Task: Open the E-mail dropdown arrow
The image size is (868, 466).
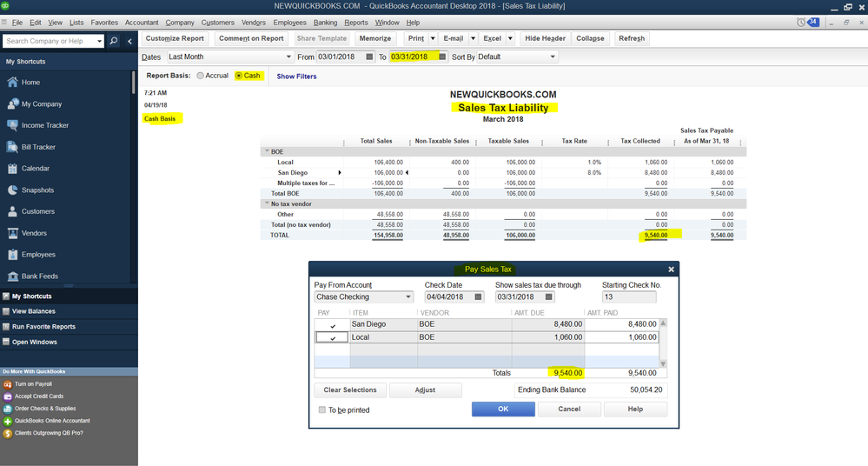Action: coord(473,38)
